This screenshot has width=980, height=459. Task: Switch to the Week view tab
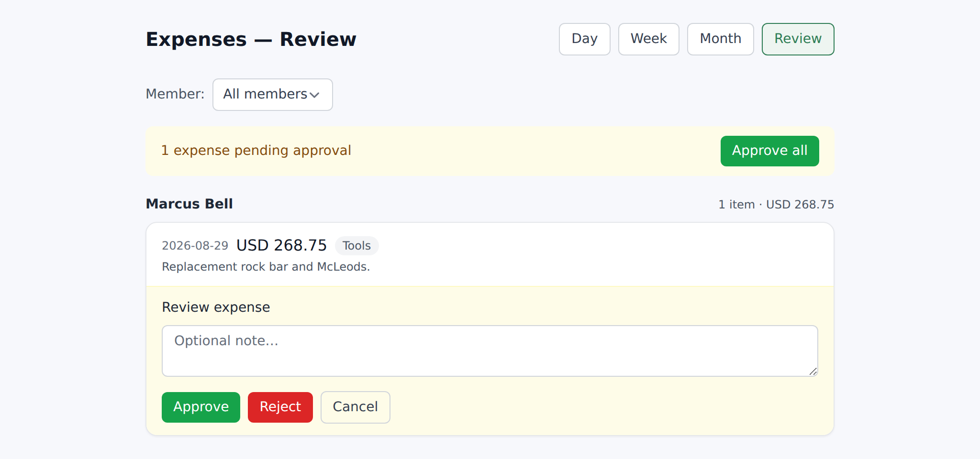click(x=648, y=39)
